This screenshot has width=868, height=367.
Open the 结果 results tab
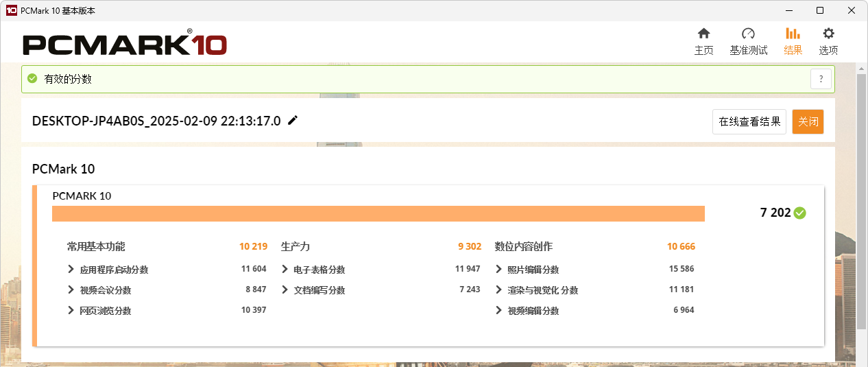793,42
